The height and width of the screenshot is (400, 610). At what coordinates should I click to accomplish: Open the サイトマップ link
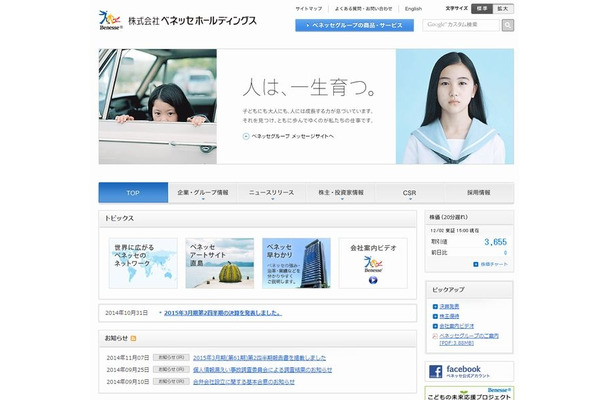309,9
